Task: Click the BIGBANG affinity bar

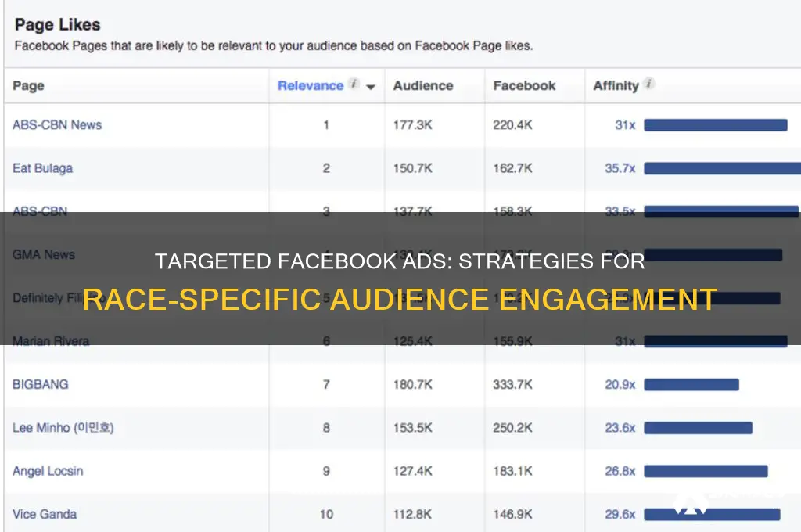Action: 691,384
